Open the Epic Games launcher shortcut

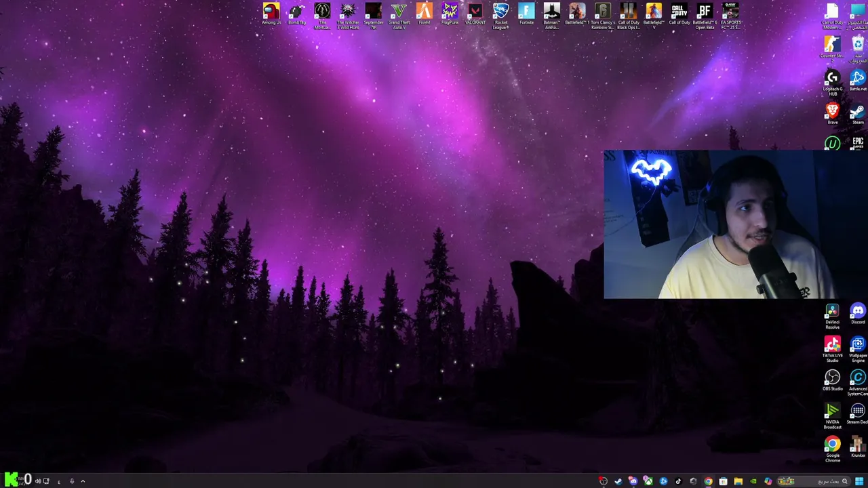pos(858,142)
